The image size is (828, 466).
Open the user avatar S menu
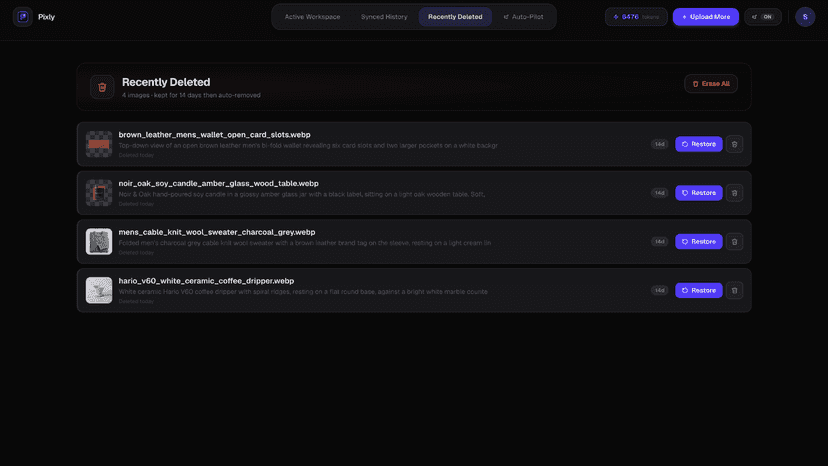coord(805,17)
